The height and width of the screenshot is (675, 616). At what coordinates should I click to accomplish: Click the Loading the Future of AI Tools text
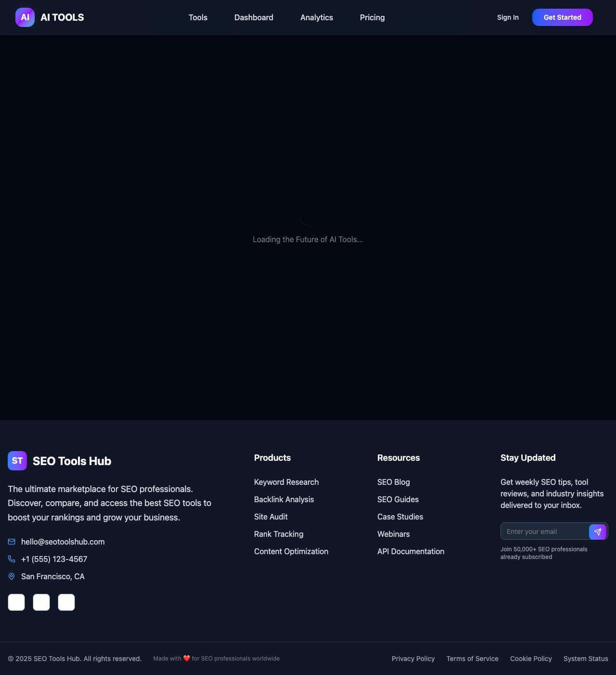tap(308, 239)
